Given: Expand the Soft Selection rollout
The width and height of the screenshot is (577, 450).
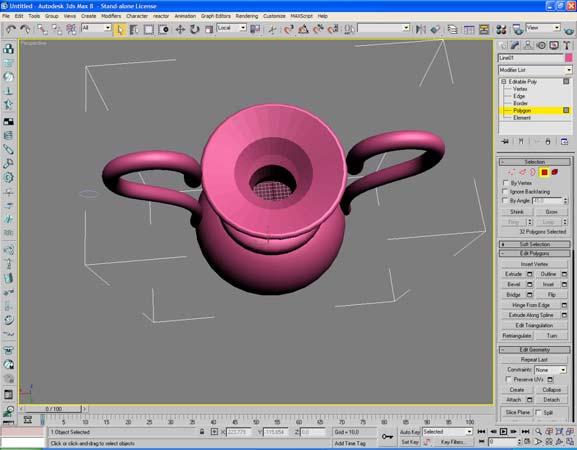Looking at the screenshot, I should 535,244.
